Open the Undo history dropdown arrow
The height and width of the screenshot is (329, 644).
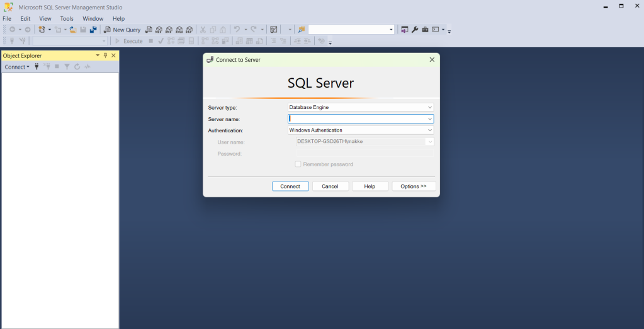point(246,30)
